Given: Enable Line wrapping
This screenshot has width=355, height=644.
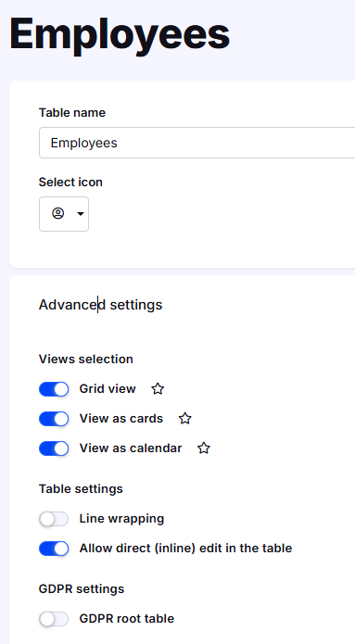Looking at the screenshot, I should 54,519.
